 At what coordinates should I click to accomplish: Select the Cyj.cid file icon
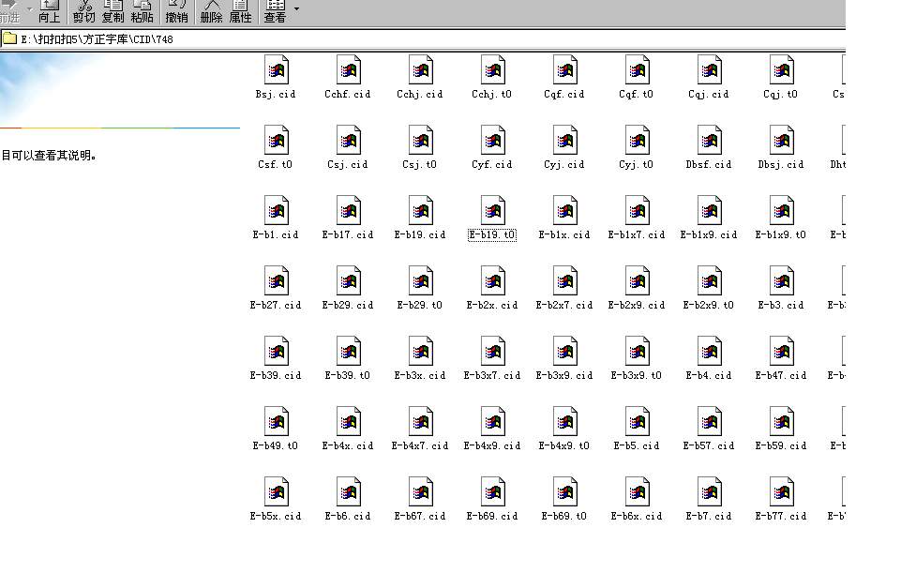coord(565,140)
